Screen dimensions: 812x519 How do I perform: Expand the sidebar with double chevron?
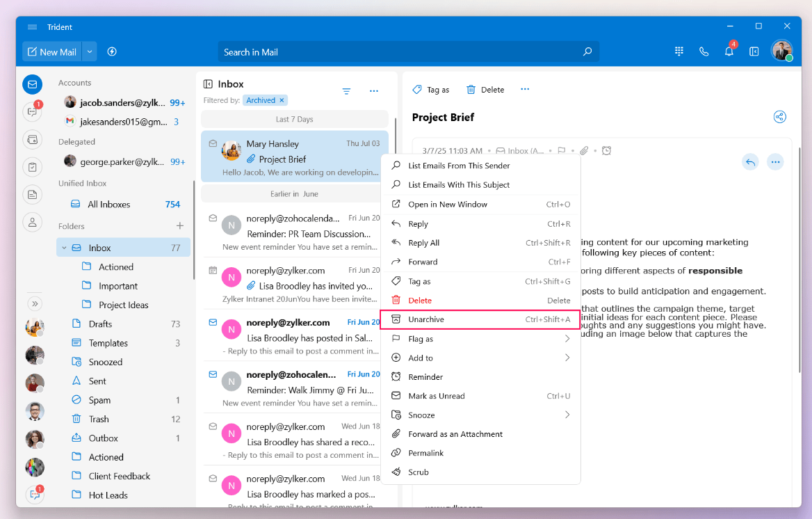point(35,304)
